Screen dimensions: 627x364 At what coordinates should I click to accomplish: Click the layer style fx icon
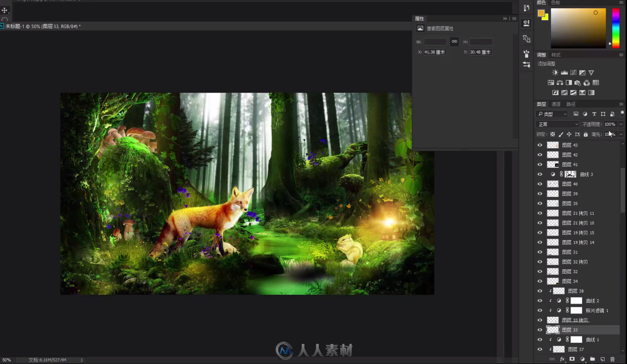pos(562,359)
